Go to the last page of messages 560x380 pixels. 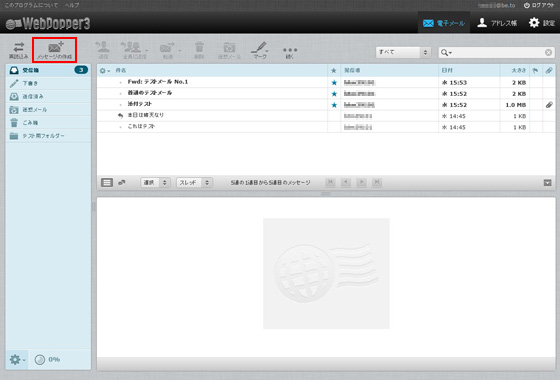tap(376, 182)
